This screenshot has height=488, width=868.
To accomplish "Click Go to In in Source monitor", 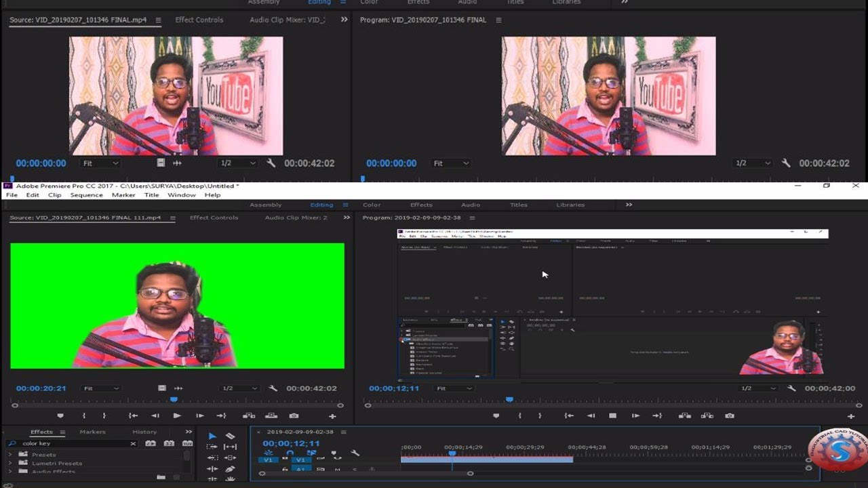I will tap(134, 415).
